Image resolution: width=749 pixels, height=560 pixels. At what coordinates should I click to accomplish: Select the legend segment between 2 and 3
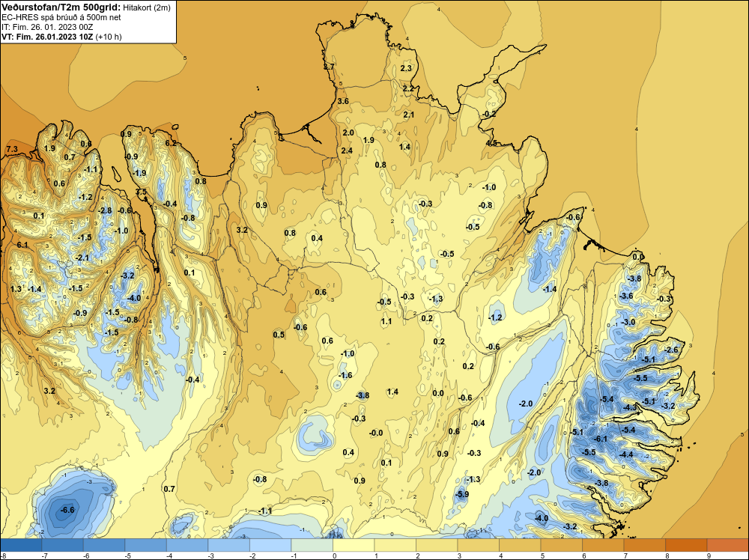point(437,545)
